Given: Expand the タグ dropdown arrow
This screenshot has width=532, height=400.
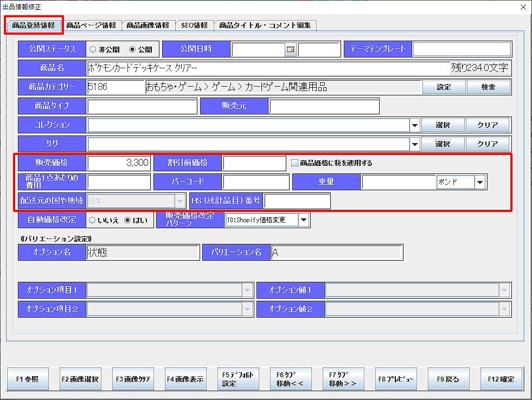Looking at the screenshot, I should (415, 144).
